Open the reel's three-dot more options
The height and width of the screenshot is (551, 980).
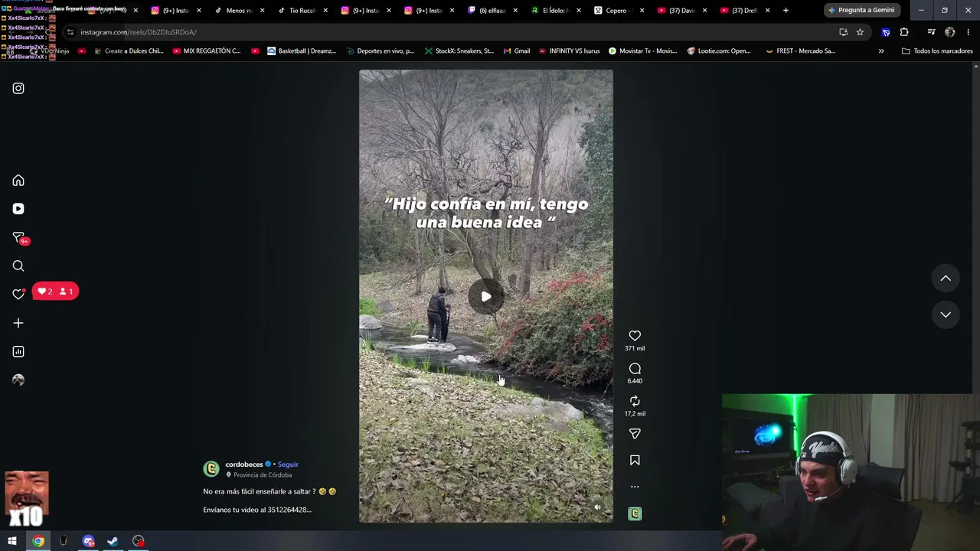tap(635, 487)
